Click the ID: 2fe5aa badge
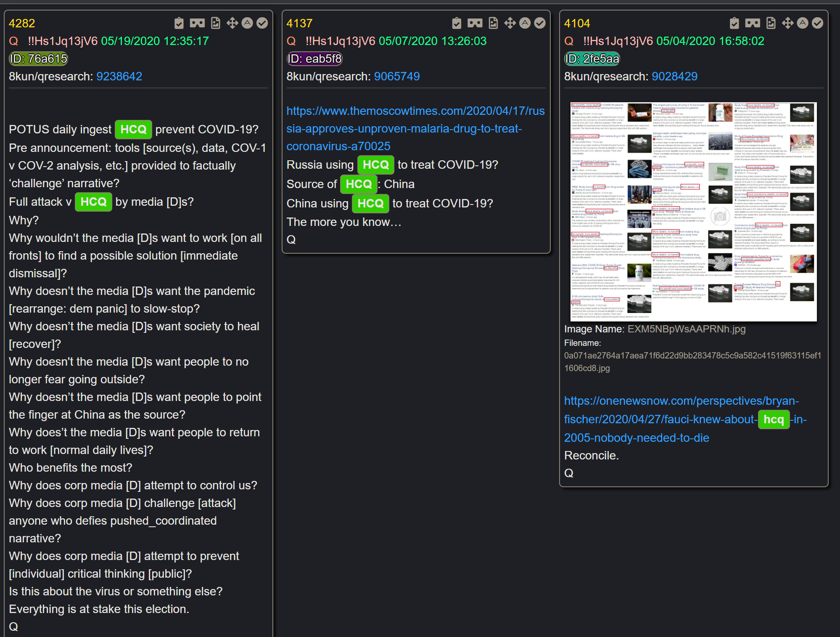 [592, 59]
